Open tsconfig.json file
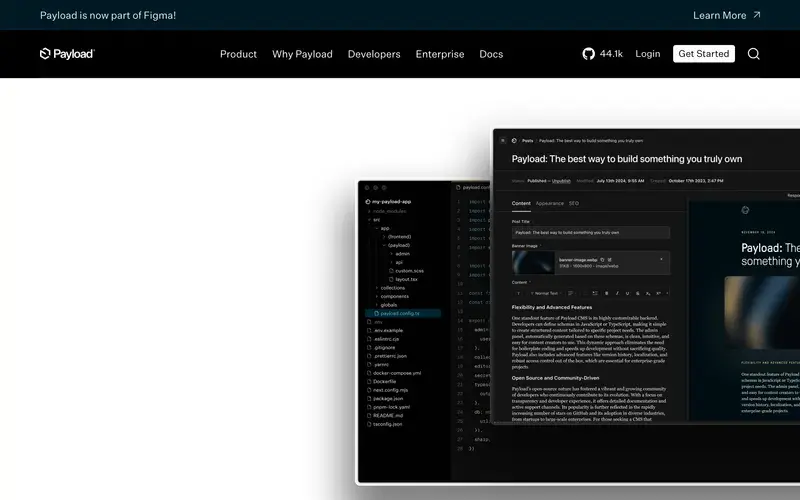Image resolution: width=800 pixels, height=500 pixels. 385,424
